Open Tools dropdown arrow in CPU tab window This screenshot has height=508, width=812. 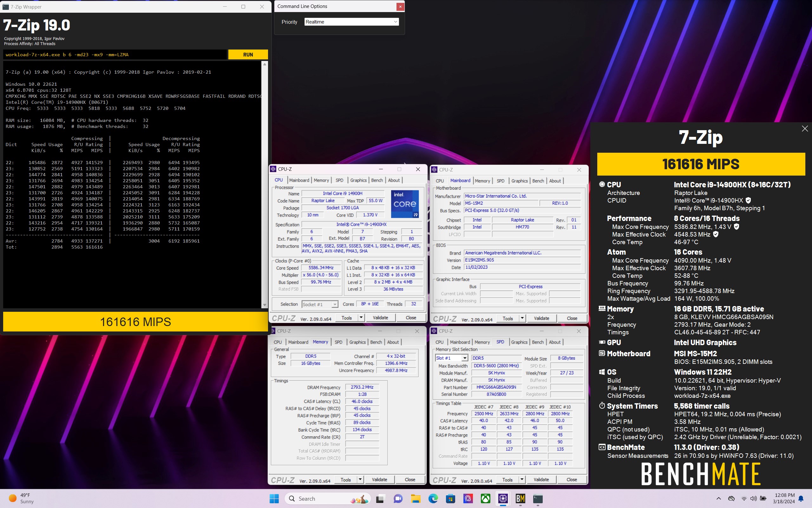(x=361, y=317)
